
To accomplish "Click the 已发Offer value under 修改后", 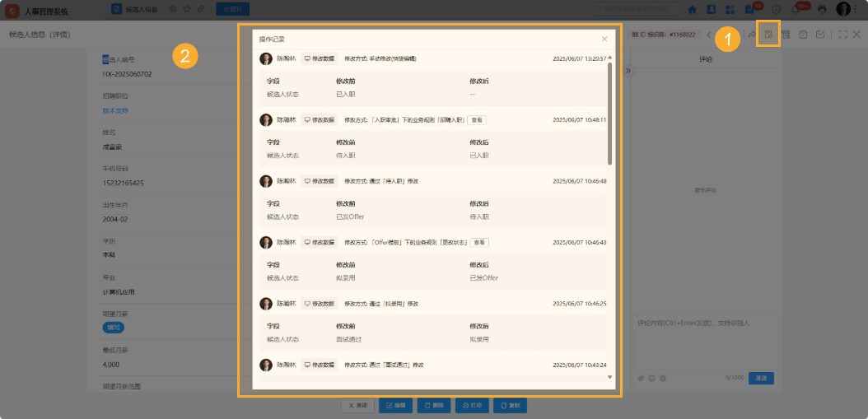I will tap(483, 278).
